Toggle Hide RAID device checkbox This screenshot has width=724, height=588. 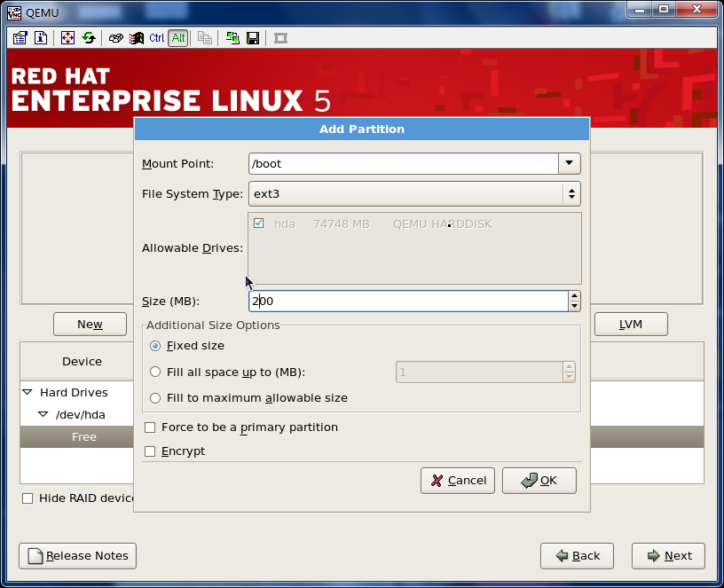(28, 498)
